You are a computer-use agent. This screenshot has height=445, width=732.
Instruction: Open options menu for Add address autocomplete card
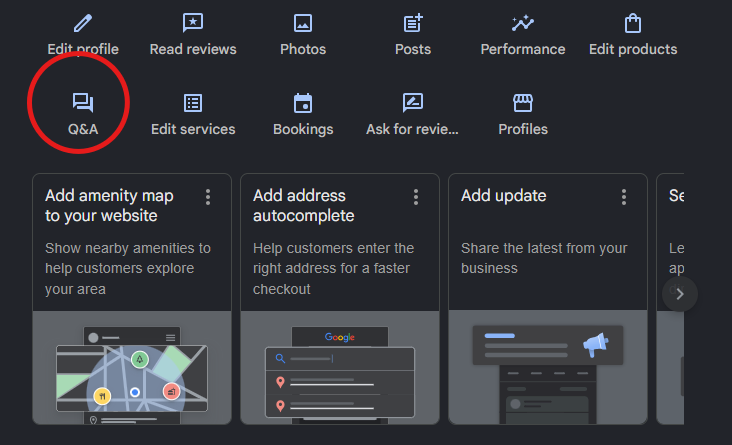pyautogui.click(x=415, y=197)
